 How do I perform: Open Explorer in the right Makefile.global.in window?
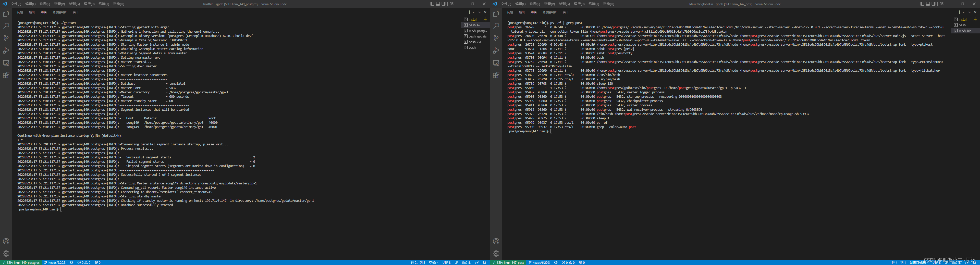pos(496,14)
